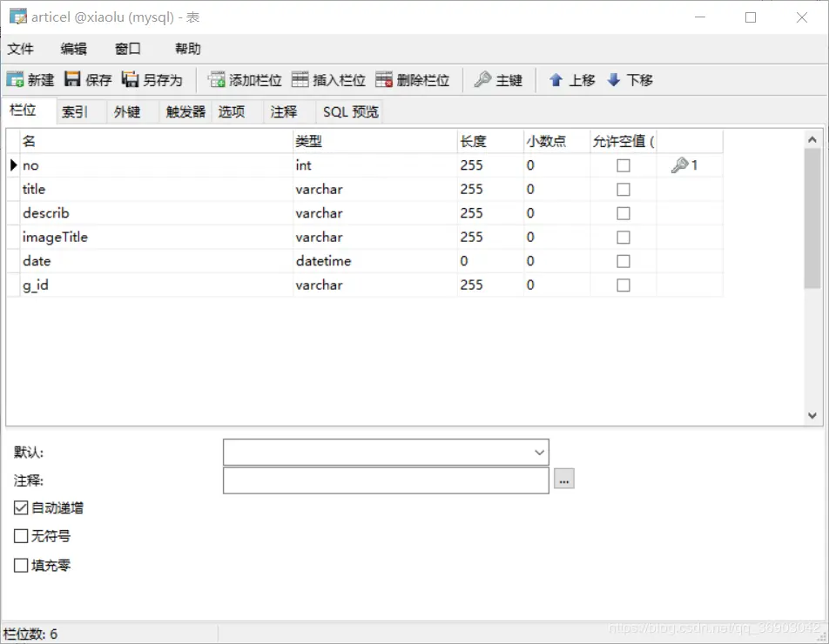The width and height of the screenshot is (829, 644).
Task: Delete the column using 删除栏位
Action: click(x=413, y=80)
